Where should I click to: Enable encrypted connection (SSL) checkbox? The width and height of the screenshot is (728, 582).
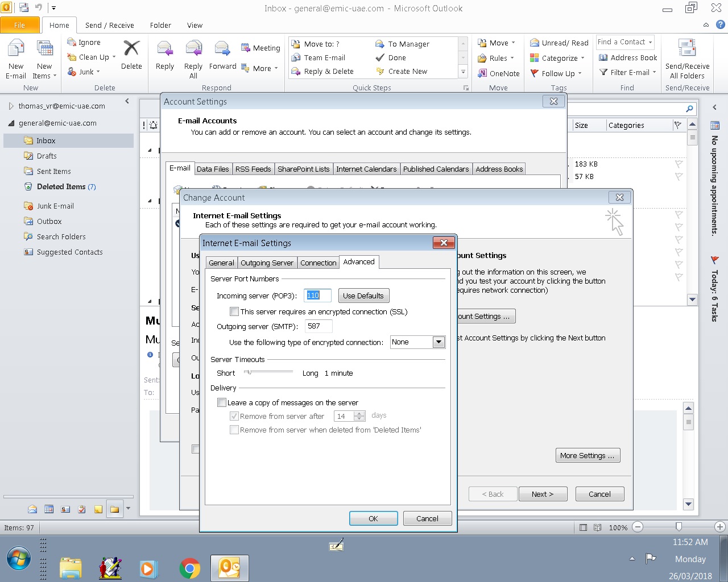pyautogui.click(x=234, y=311)
